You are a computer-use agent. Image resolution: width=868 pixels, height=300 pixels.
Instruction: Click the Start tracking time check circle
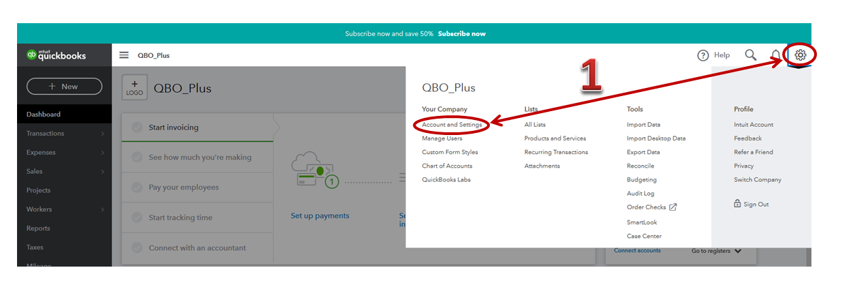pos(137,217)
